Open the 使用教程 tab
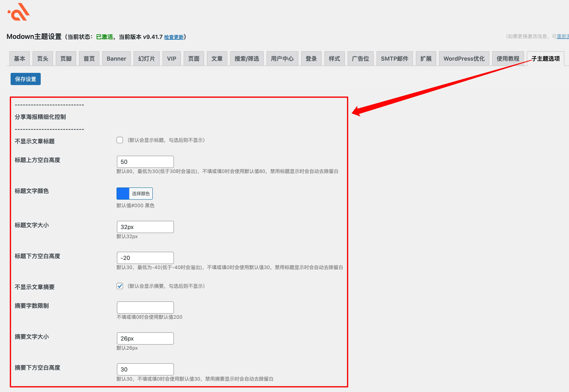The height and width of the screenshot is (392, 569). tap(508, 59)
